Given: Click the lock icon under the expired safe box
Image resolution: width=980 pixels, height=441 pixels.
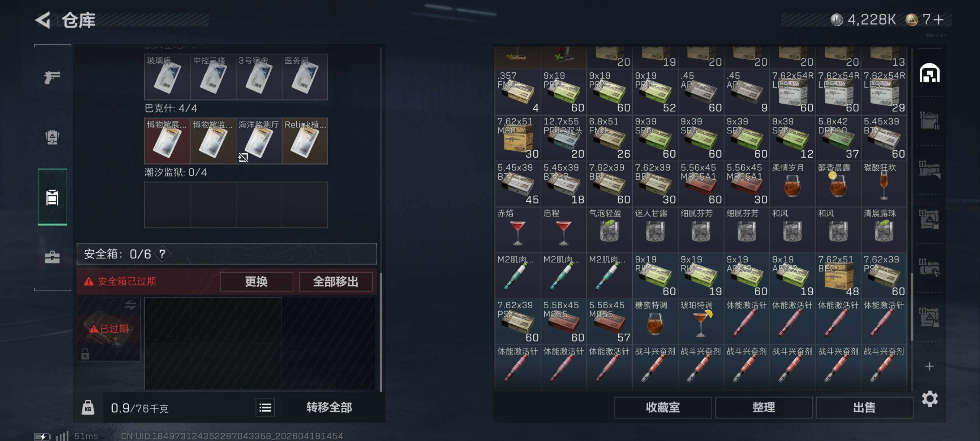Looking at the screenshot, I should pos(85,354).
